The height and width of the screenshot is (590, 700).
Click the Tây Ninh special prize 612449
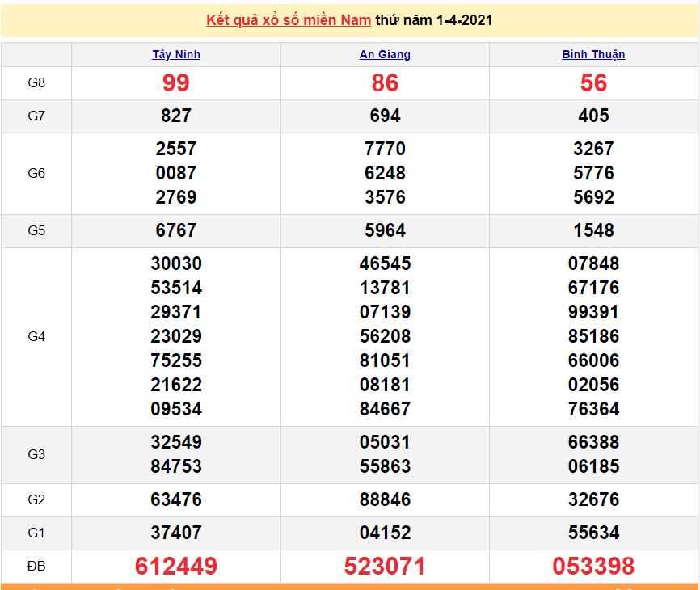[x=176, y=567]
